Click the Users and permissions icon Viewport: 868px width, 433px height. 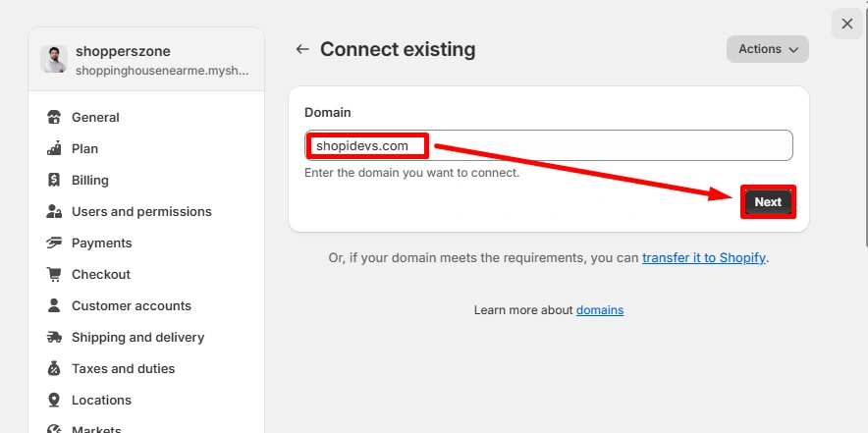coord(54,211)
